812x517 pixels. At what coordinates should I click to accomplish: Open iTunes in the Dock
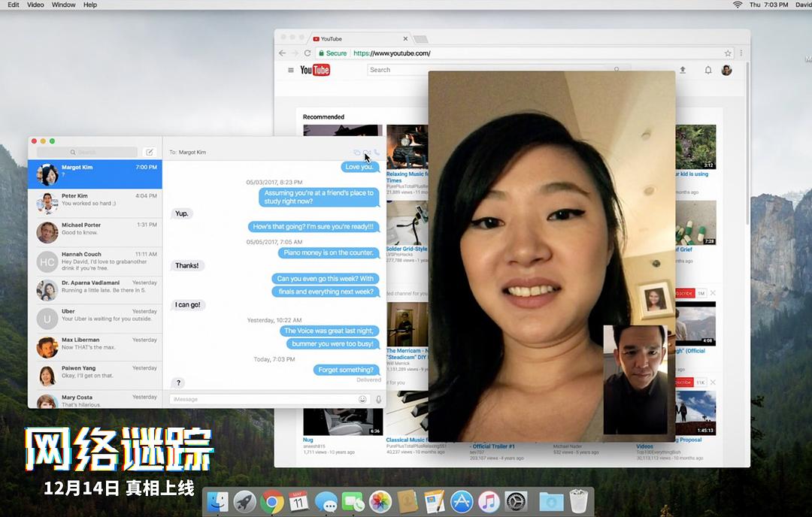pyautogui.click(x=489, y=501)
